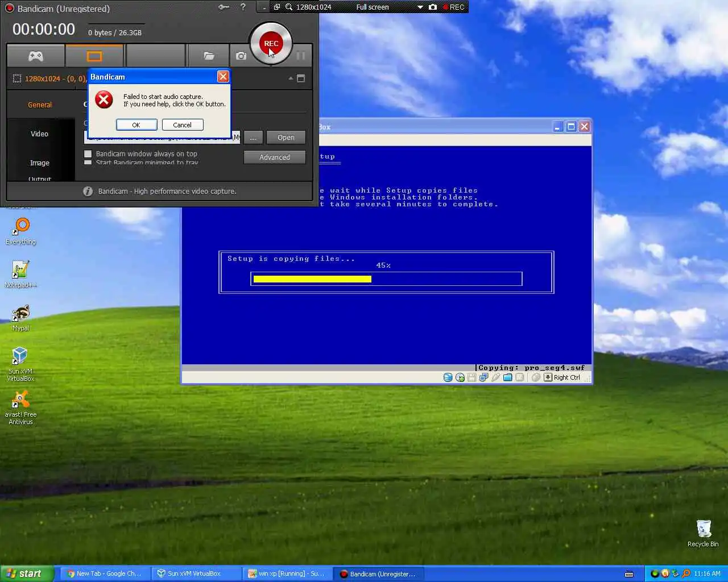Open the Image settings tab
The height and width of the screenshot is (582, 728).
click(40, 163)
